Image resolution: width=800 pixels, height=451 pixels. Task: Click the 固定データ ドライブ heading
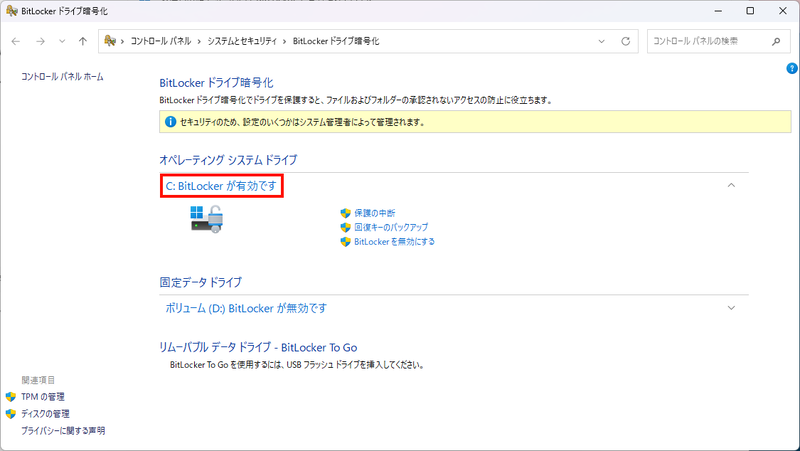[x=201, y=282]
